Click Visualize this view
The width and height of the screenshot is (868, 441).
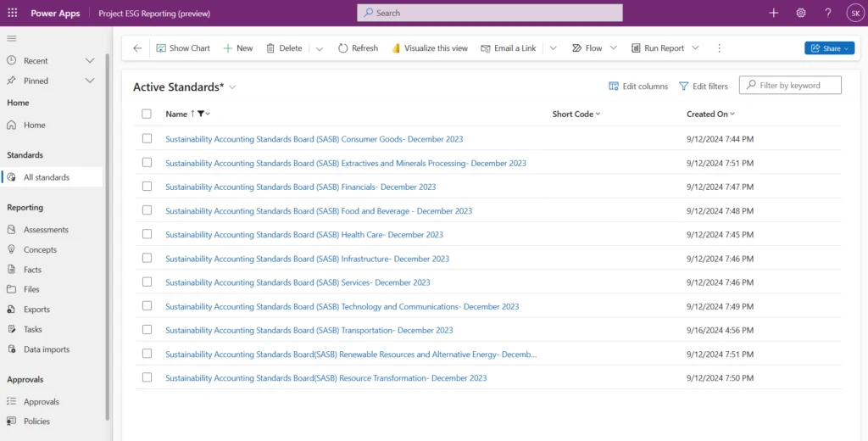[x=430, y=48]
